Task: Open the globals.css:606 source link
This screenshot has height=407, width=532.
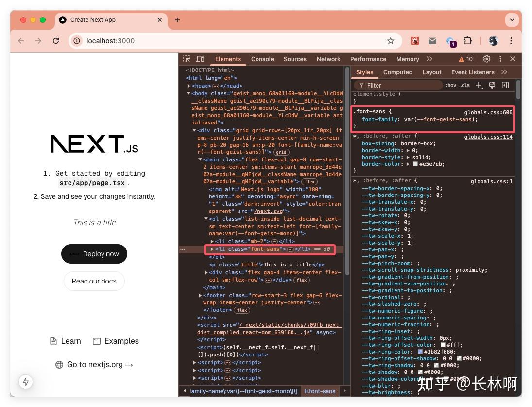Action: [x=488, y=112]
